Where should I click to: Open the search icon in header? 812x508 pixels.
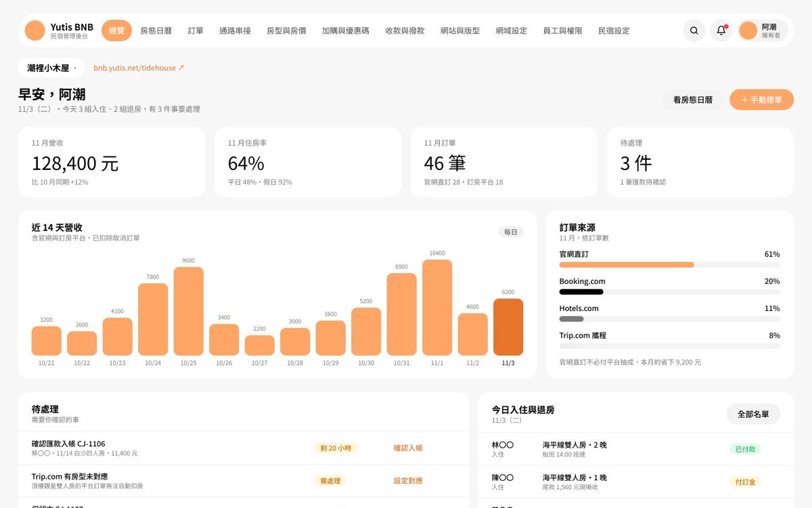coord(694,30)
